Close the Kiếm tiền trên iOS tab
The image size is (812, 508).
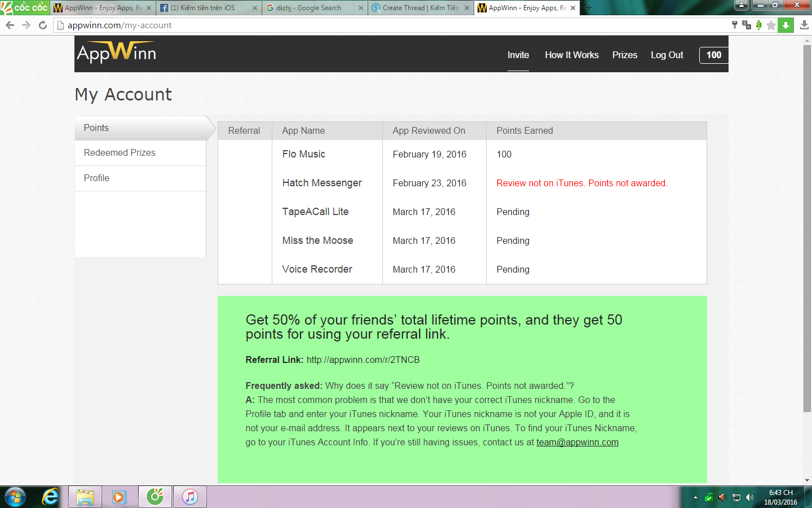(255, 8)
